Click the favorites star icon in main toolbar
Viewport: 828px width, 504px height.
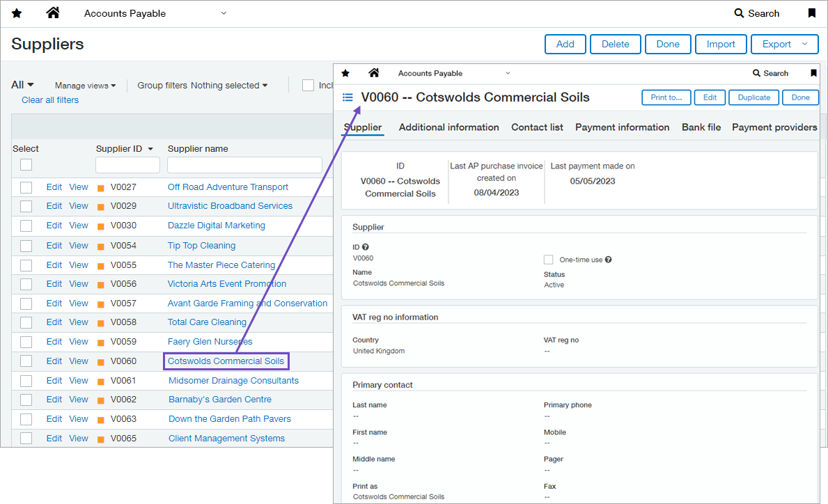pos(17,13)
